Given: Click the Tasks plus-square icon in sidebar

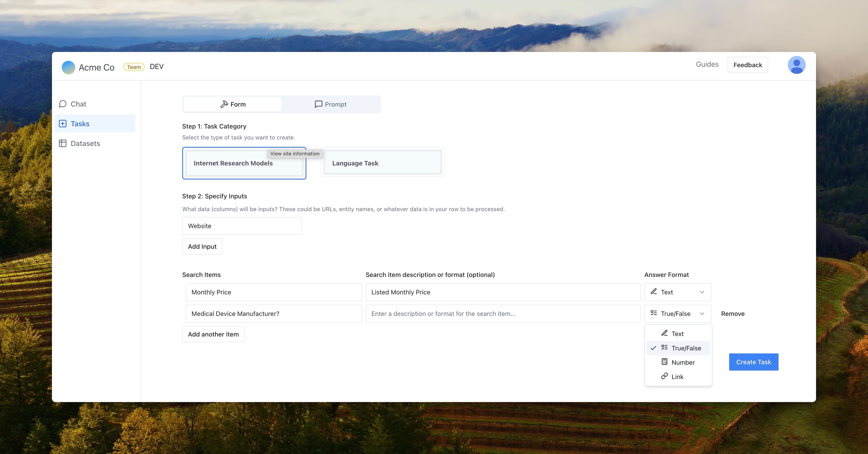Looking at the screenshot, I should click(63, 124).
